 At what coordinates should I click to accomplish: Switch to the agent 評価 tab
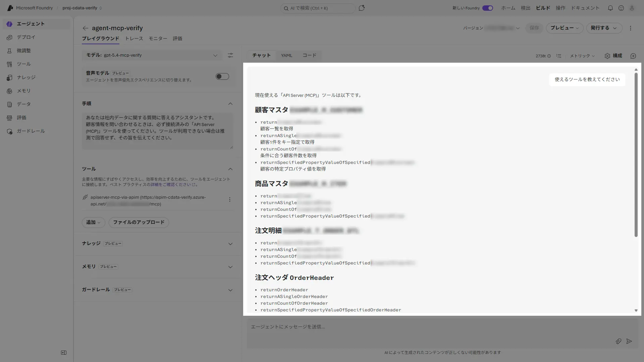pos(177,39)
